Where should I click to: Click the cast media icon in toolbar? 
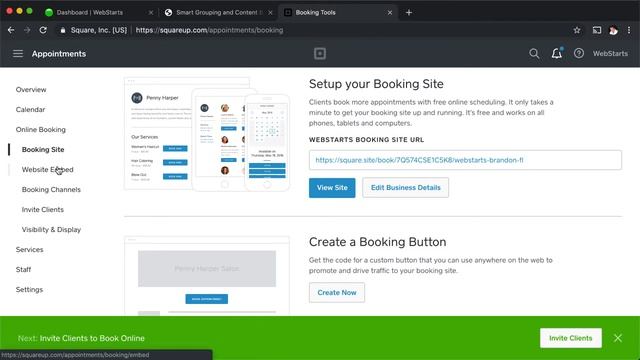(597, 30)
